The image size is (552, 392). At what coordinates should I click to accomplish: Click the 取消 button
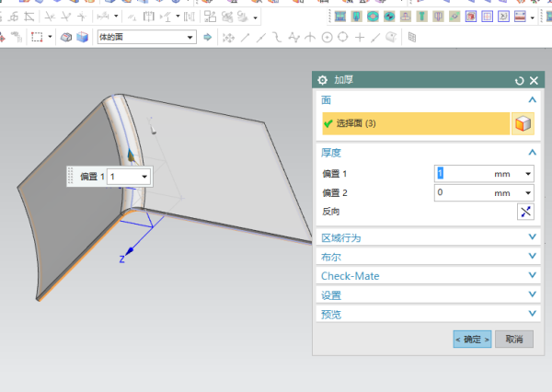click(513, 339)
